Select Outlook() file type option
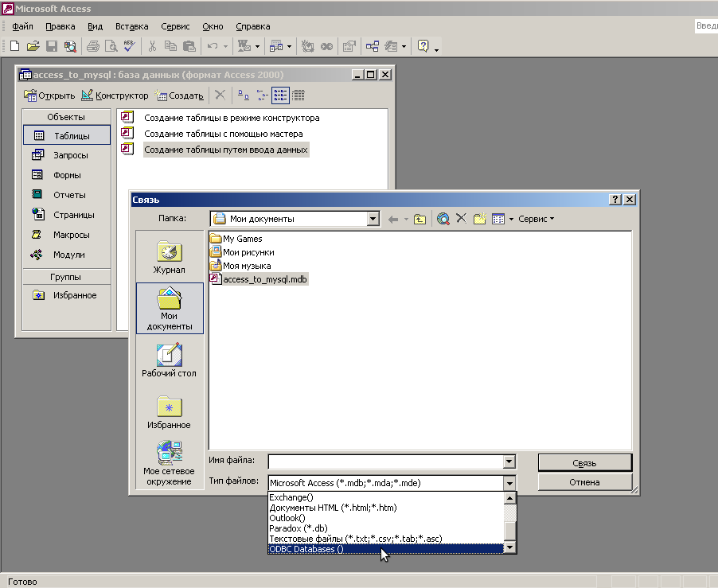The height and width of the screenshot is (588, 718). coord(385,518)
